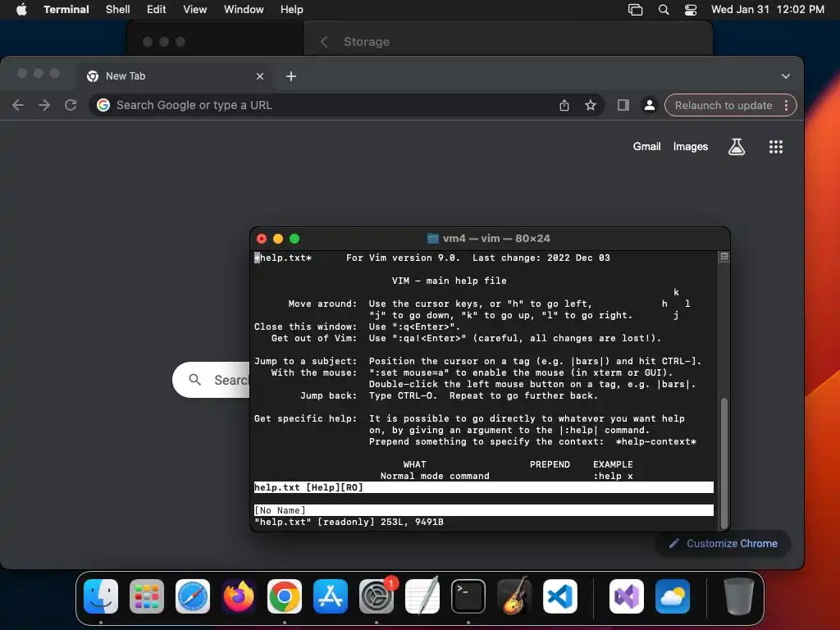Image resolution: width=840 pixels, height=630 pixels.
Task: Go back a page in Chrome
Action: click(x=18, y=105)
